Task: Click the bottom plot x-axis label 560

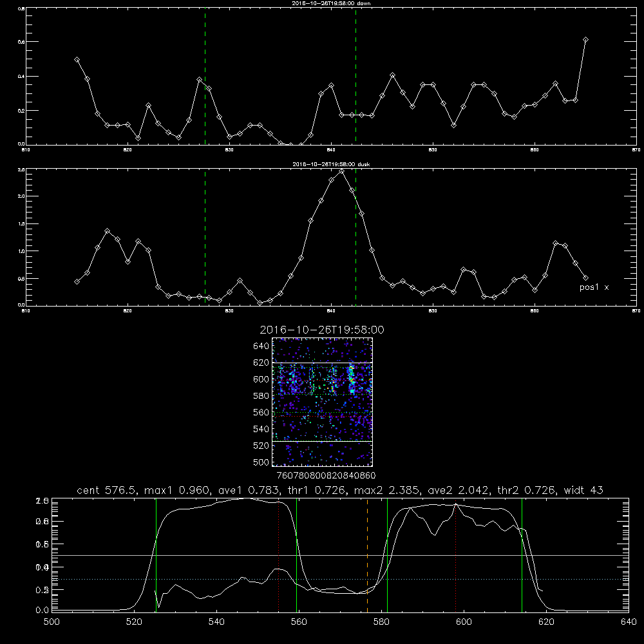Action: (299, 622)
